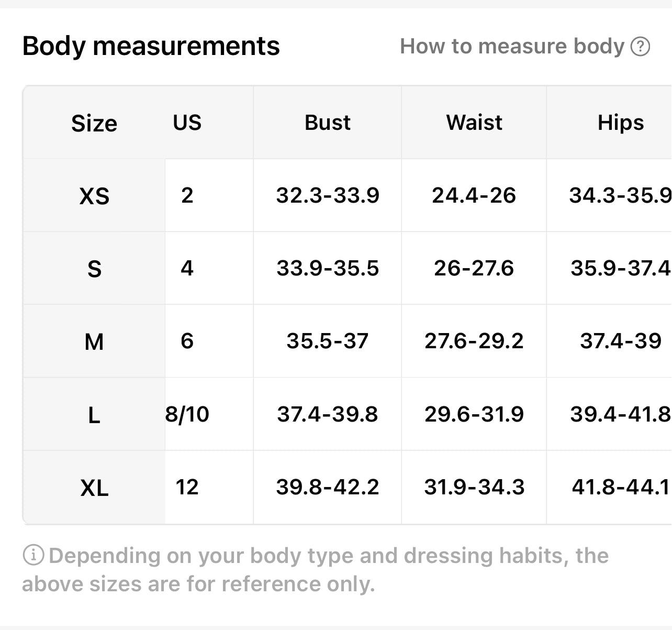Click the info icon beside the disclaimer
The width and height of the screenshot is (672, 630).
point(33,555)
